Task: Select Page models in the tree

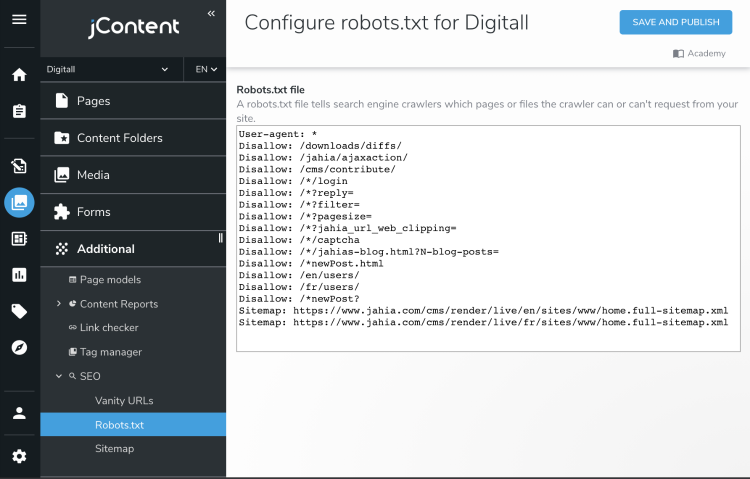Action: [x=110, y=279]
